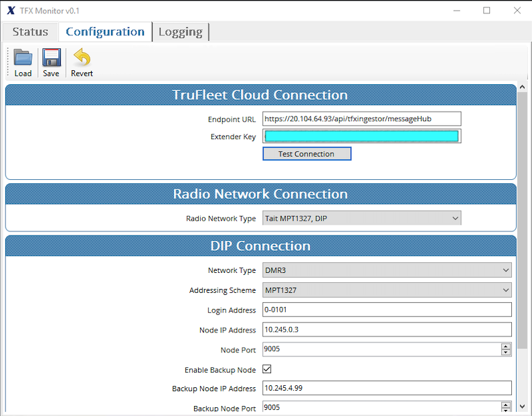Open the Logging tab
This screenshot has width=532, height=416.
(x=181, y=32)
